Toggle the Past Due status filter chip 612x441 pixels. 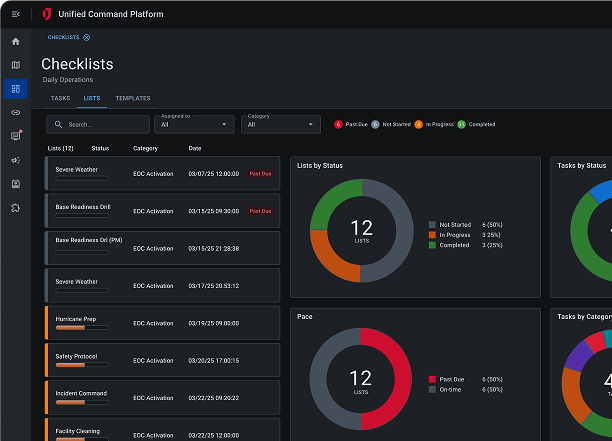pos(354,124)
